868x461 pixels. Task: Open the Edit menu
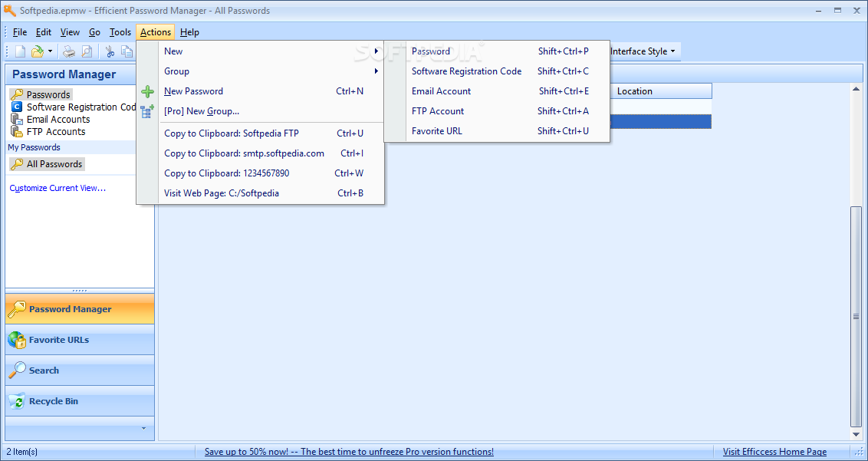[x=44, y=32]
